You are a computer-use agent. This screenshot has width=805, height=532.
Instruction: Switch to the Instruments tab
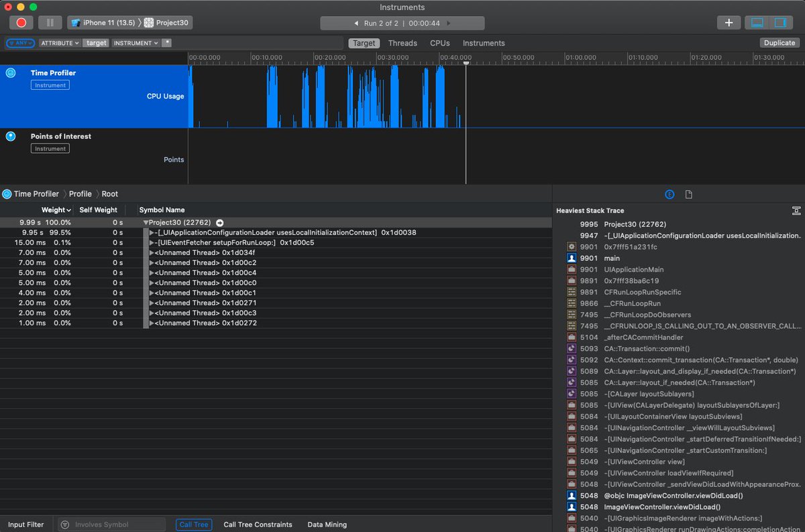484,43
